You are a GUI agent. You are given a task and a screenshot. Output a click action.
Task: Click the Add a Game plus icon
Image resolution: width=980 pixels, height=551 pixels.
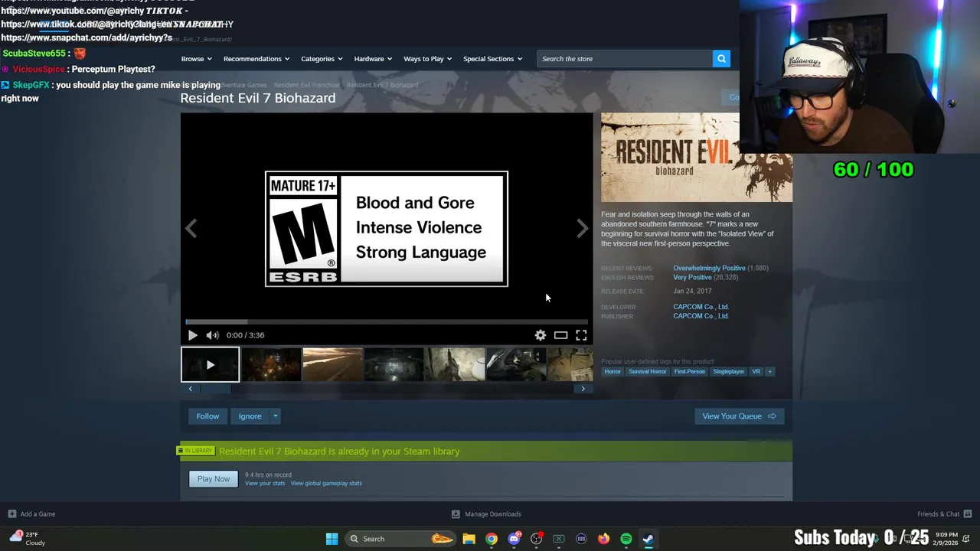pyautogui.click(x=11, y=514)
